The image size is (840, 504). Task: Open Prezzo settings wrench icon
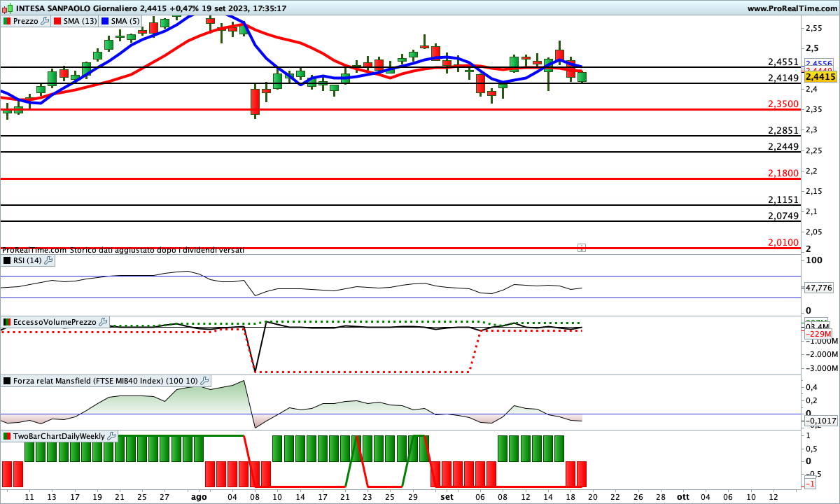[x=45, y=21]
